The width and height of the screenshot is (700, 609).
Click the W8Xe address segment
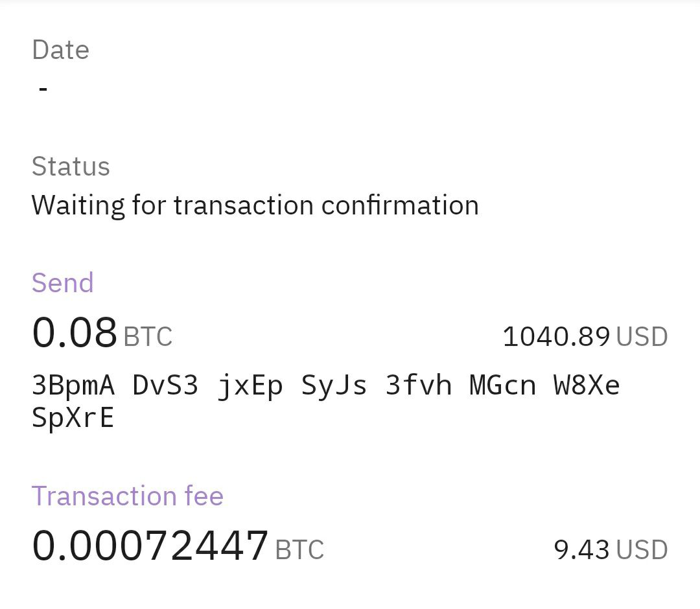[x=587, y=385]
